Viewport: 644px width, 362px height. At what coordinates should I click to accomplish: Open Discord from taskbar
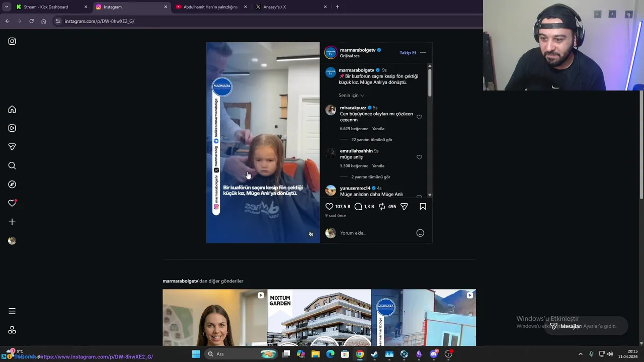(434, 354)
